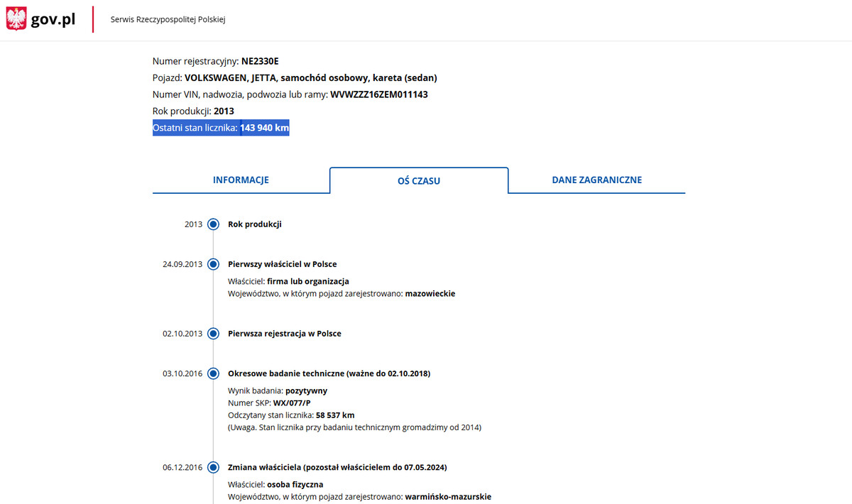
Task: Click the Serwis Rzeczypospolitej Polskiej text
Action: 168,19
